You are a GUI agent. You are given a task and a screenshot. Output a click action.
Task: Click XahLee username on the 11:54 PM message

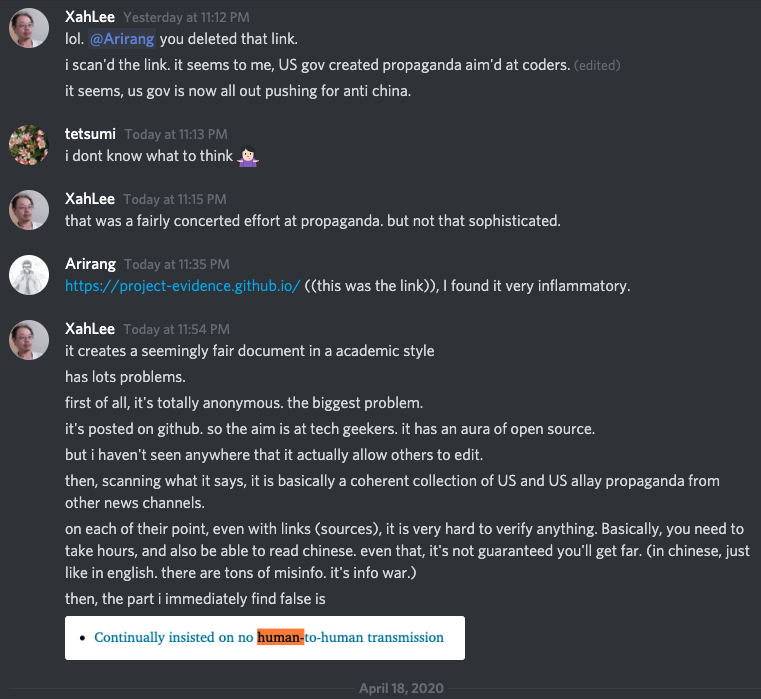pos(90,329)
